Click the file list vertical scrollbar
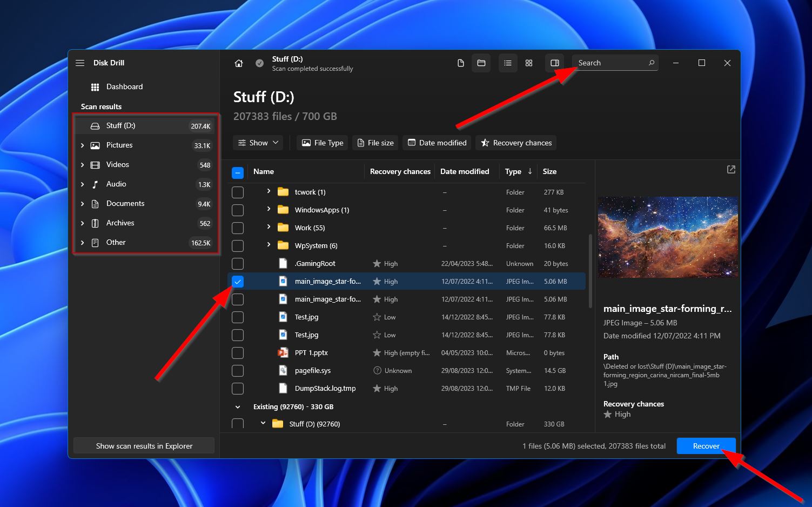Image resolution: width=812 pixels, height=507 pixels. 590,270
